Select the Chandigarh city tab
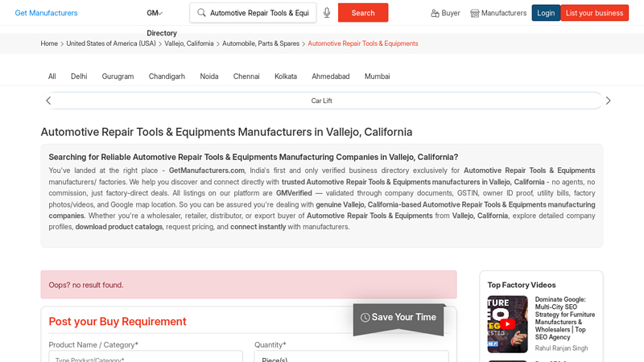The image size is (644, 362). point(167,76)
